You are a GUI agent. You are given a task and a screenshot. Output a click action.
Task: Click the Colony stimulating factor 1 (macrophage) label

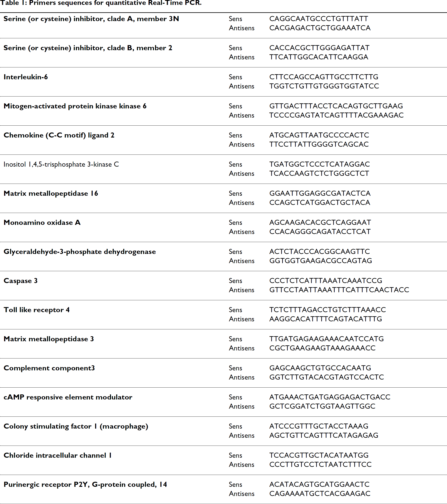point(76,426)
